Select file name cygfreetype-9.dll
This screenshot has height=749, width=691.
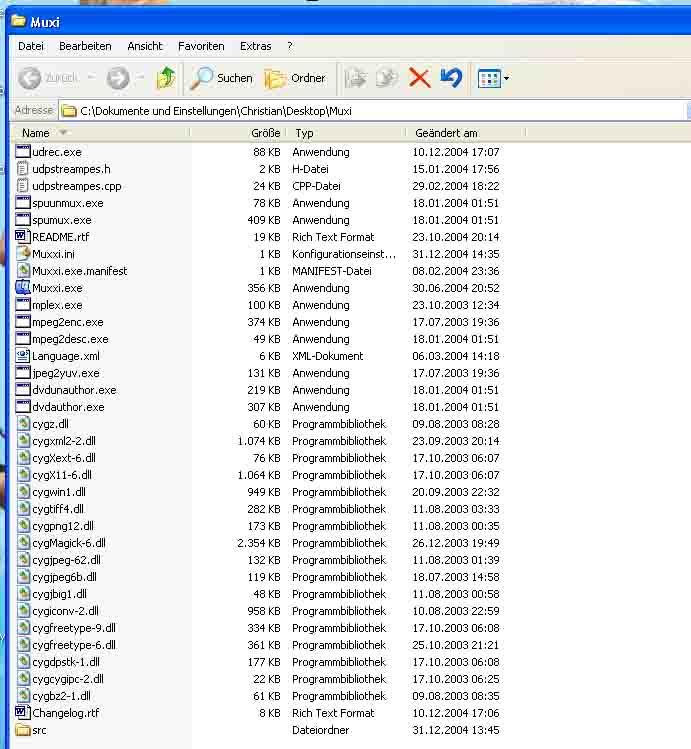click(74, 628)
